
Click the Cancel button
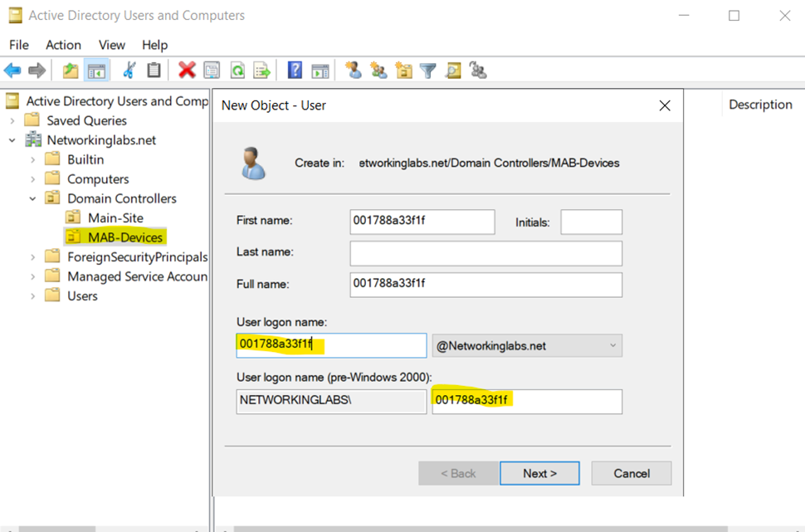pos(632,473)
